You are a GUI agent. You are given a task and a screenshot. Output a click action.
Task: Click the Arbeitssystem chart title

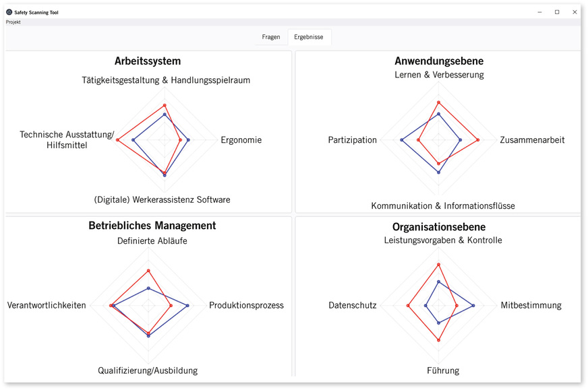pos(149,61)
